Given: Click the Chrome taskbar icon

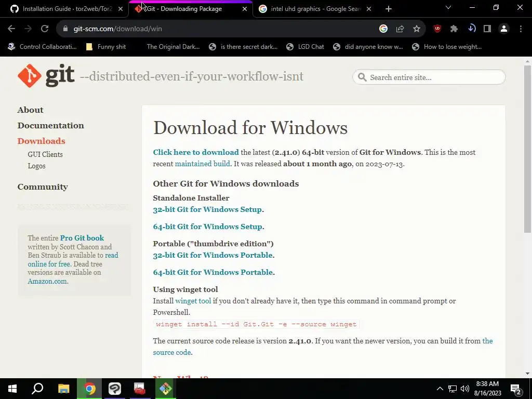Looking at the screenshot, I should (x=89, y=389).
